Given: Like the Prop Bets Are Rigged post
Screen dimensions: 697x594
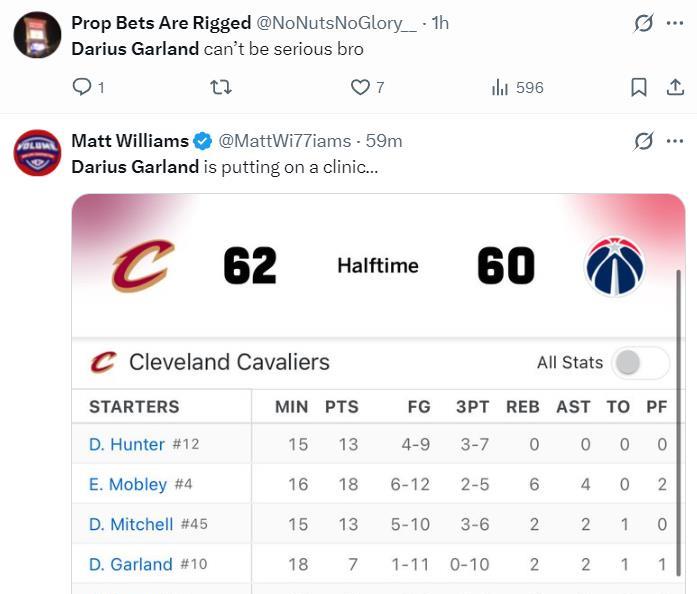Looking at the screenshot, I should 360,88.
